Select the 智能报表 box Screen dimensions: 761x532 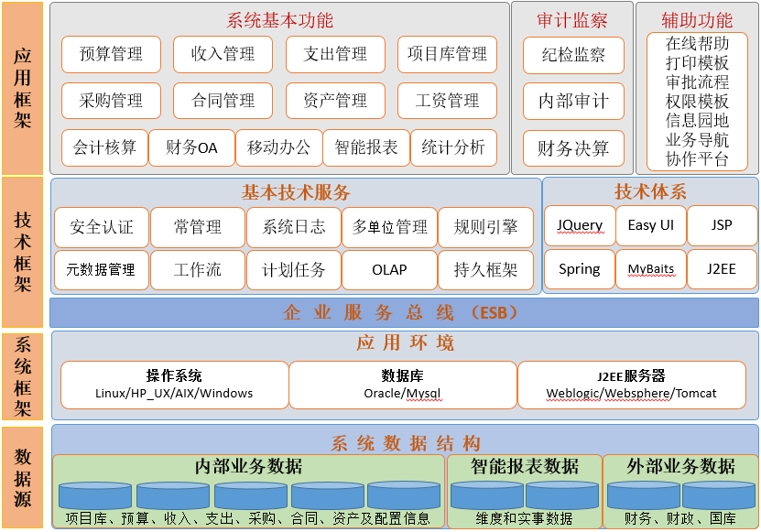(x=366, y=147)
